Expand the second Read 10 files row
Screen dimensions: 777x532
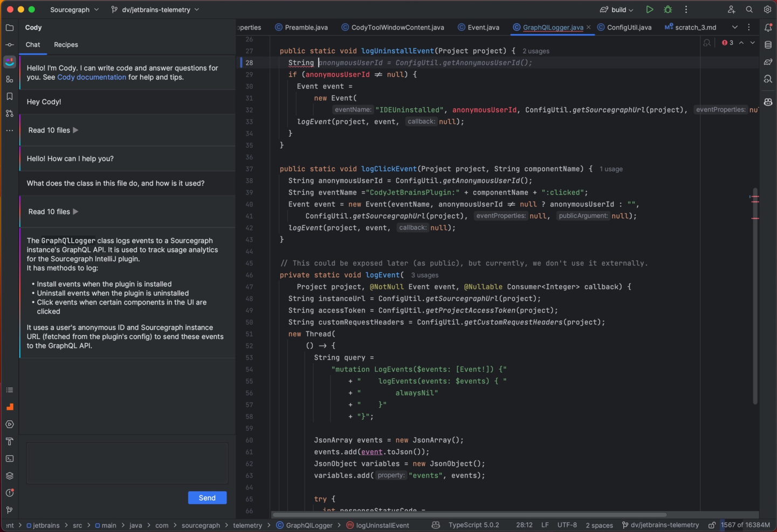pos(53,211)
